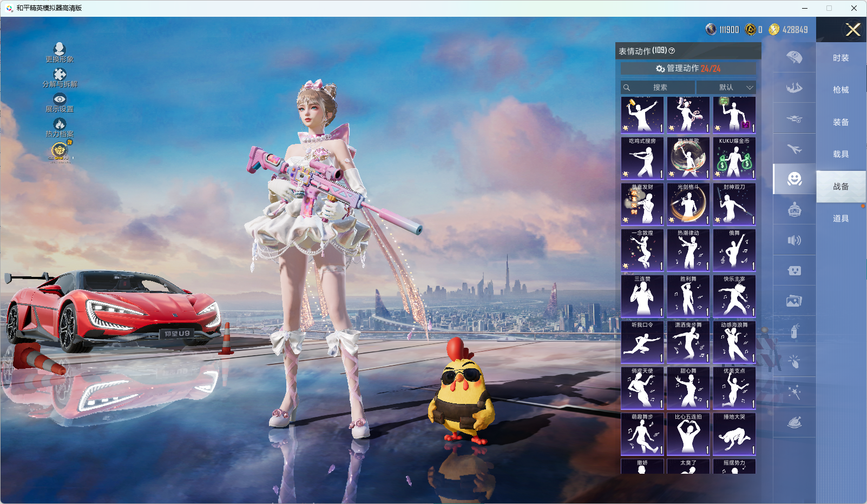Open the roast chicken category icon
Screen dimensions: 867x504
click(x=794, y=422)
